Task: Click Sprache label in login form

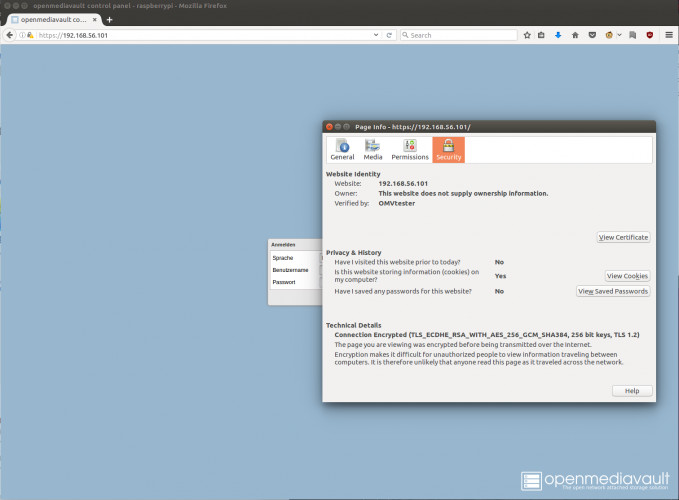Action: point(283,258)
